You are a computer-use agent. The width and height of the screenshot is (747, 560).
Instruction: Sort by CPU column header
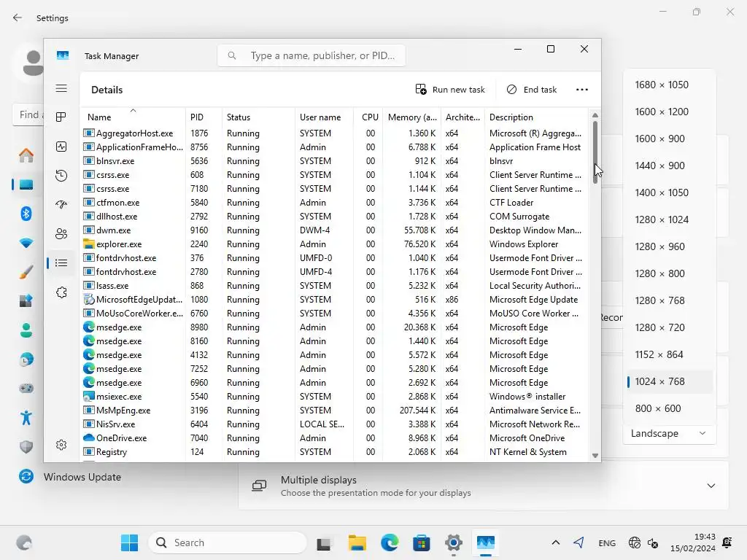[x=370, y=117]
